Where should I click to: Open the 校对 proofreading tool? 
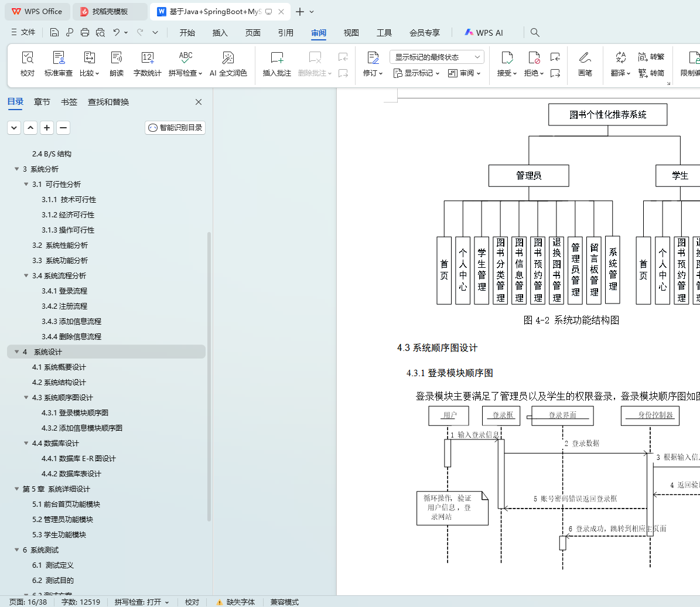(27, 64)
